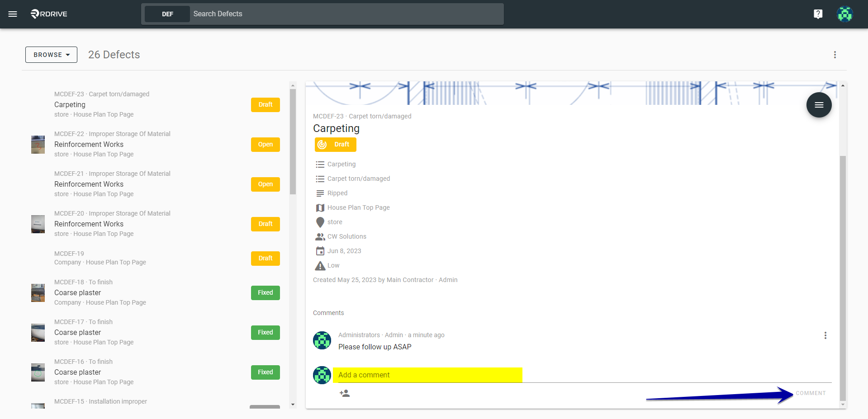Click the Open badge on MCDEF-21

click(x=266, y=184)
